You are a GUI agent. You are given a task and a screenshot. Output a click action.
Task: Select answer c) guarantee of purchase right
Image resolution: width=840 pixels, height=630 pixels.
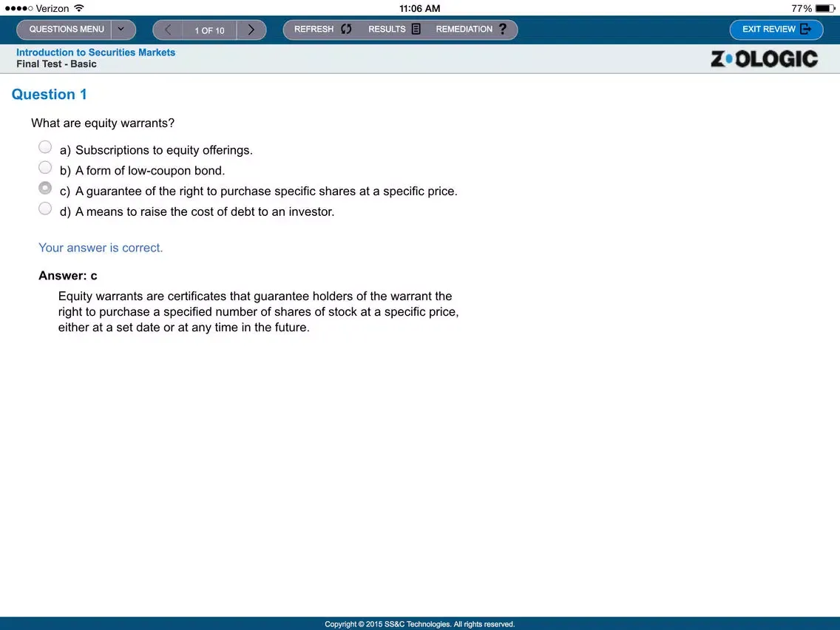[45, 188]
